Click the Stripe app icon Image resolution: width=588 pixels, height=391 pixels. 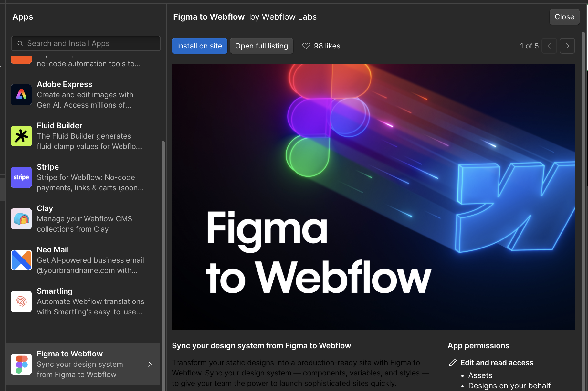[x=21, y=177]
